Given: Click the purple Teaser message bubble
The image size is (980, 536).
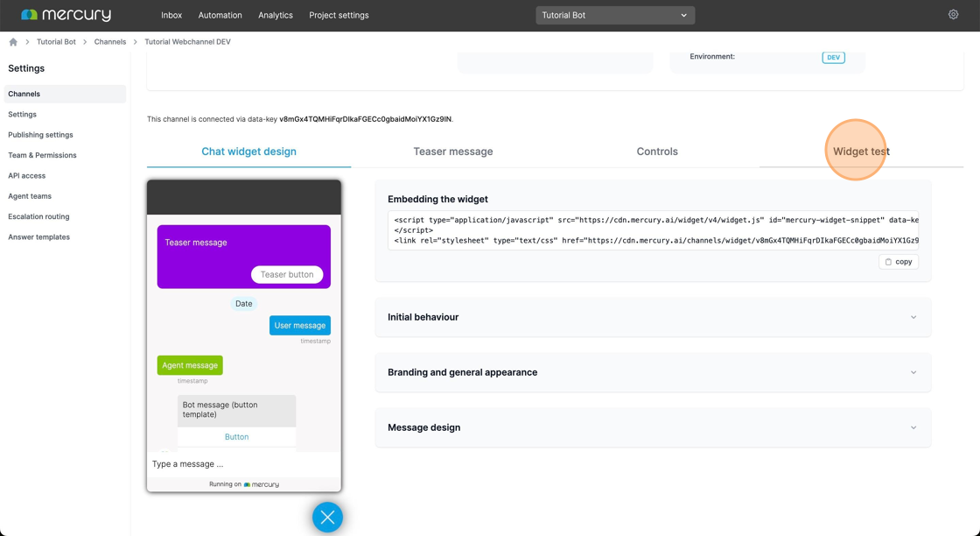Looking at the screenshot, I should [x=244, y=257].
